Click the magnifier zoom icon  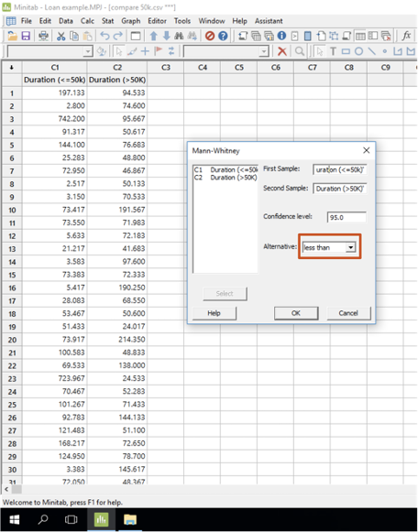tap(299, 51)
